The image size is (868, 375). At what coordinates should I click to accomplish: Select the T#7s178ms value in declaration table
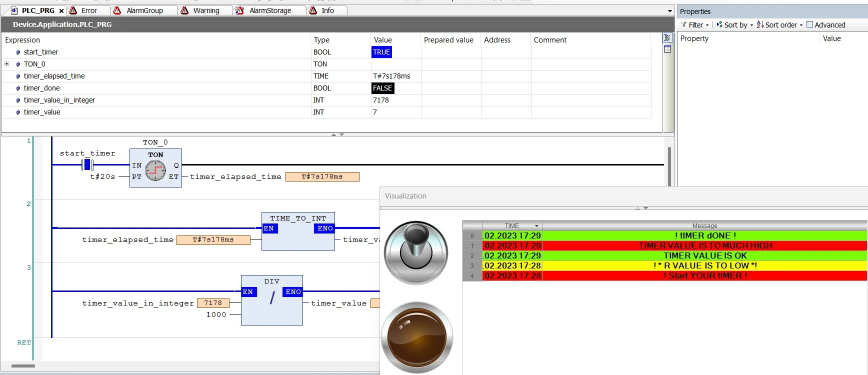[391, 76]
